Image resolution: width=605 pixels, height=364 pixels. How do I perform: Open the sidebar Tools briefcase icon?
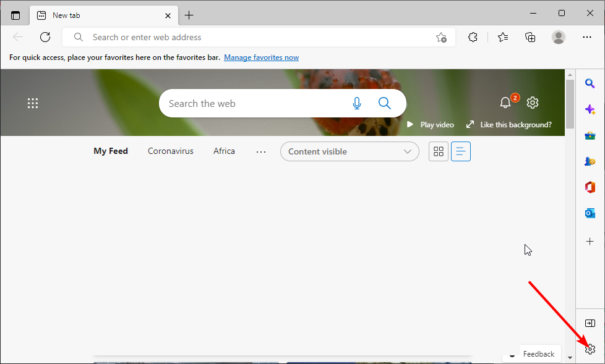pyautogui.click(x=590, y=136)
